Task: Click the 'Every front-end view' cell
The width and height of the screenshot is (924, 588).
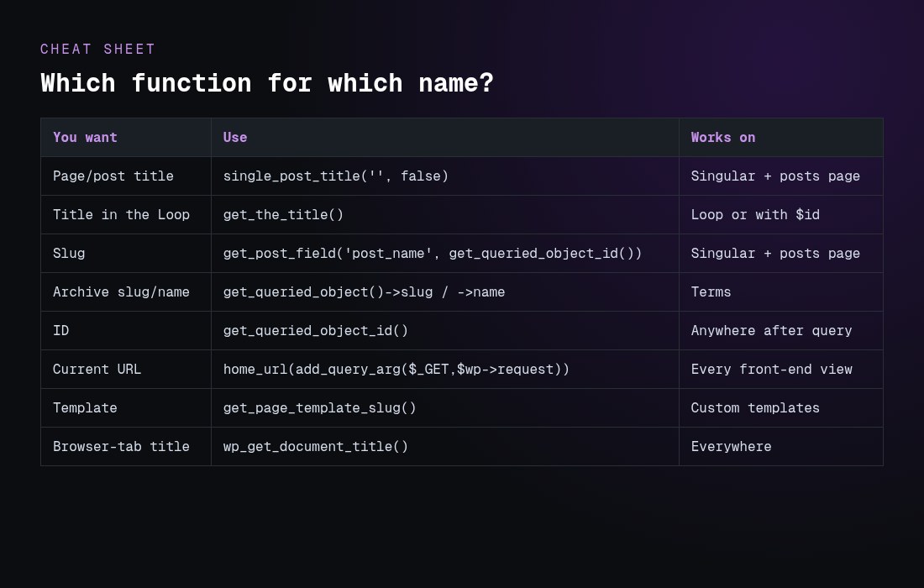Action: [x=781, y=370]
